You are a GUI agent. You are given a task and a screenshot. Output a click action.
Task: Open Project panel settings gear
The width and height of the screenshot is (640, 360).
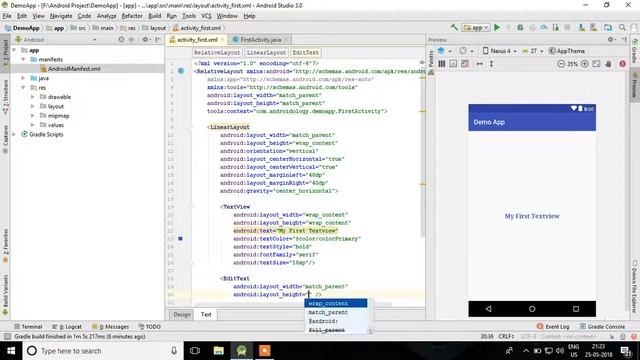(x=145, y=40)
